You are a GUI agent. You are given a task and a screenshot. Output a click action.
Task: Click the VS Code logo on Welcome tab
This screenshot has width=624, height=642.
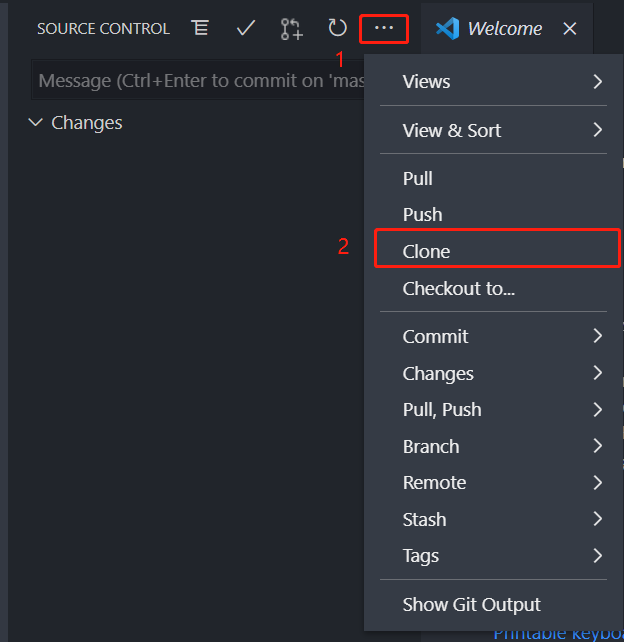click(448, 29)
